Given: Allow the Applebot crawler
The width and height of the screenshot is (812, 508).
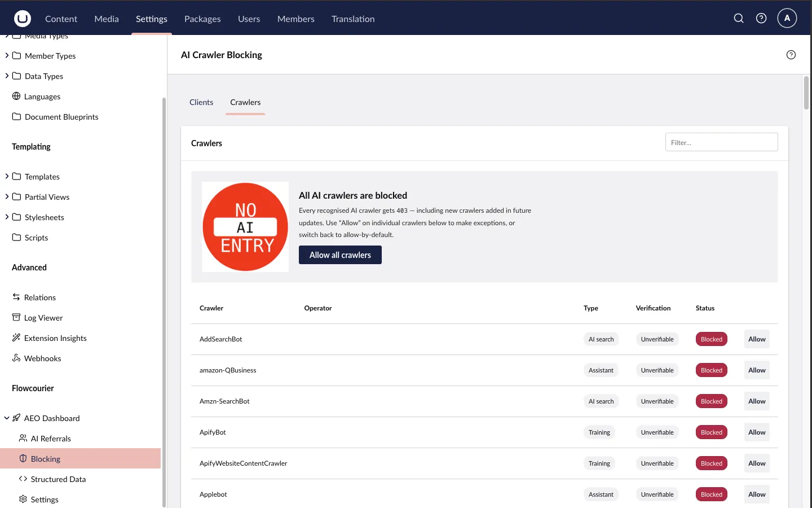Looking at the screenshot, I should point(757,494).
